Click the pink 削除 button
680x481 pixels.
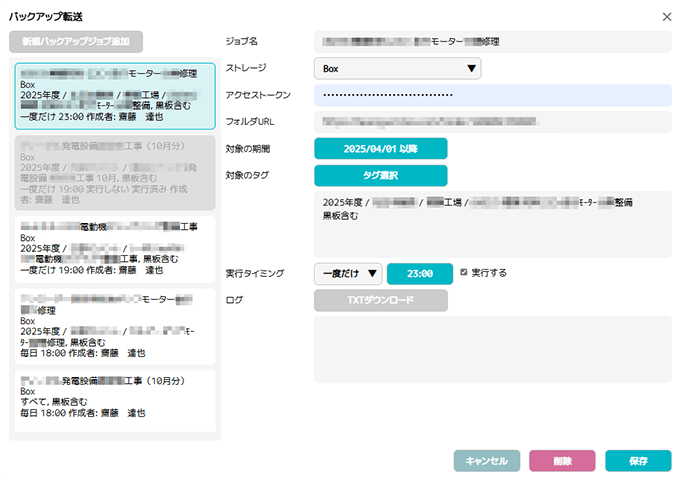pos(562,461)
